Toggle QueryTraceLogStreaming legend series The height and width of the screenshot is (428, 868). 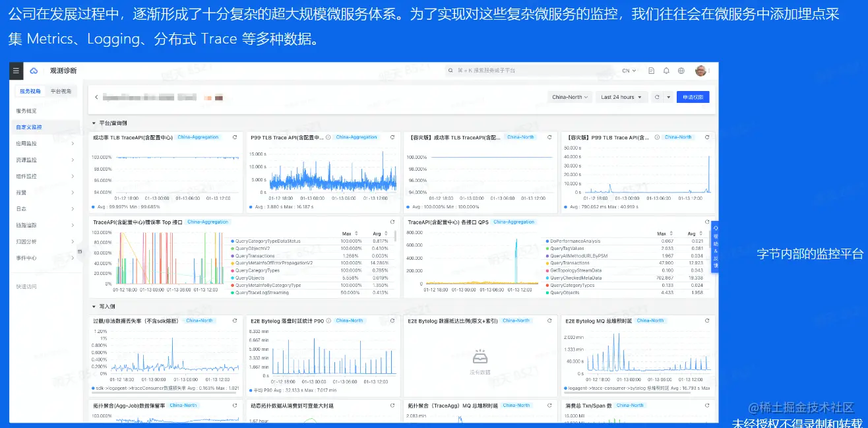[x=259, y=292]
